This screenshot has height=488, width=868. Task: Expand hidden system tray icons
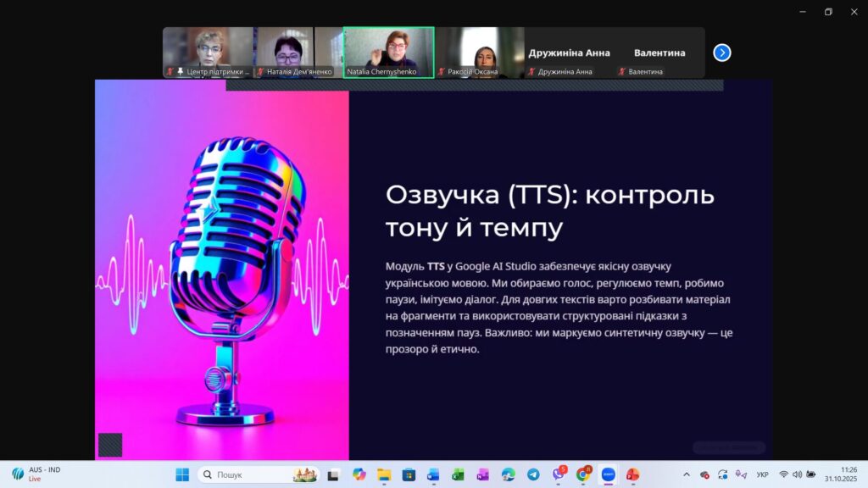click(687, 474)
